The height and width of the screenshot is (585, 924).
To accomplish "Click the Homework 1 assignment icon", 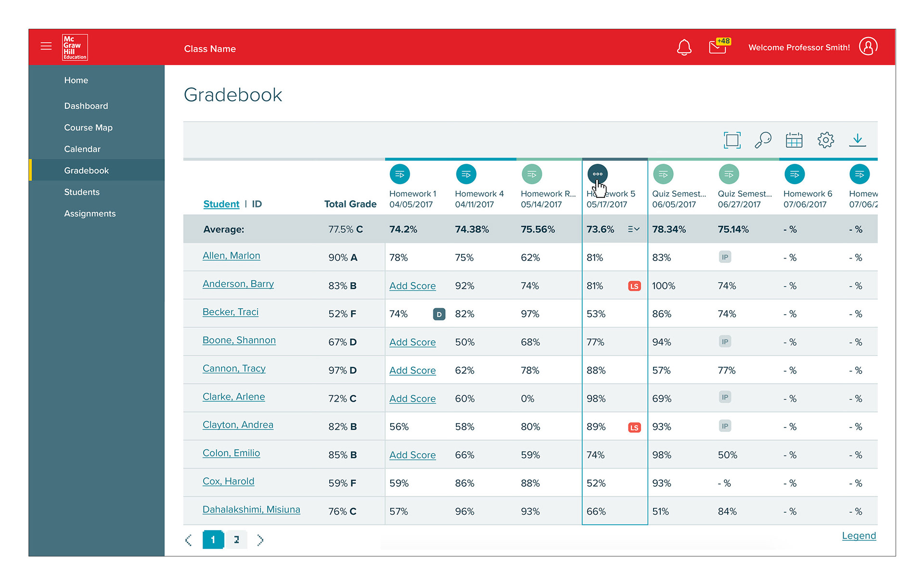I will click(399, 174).
